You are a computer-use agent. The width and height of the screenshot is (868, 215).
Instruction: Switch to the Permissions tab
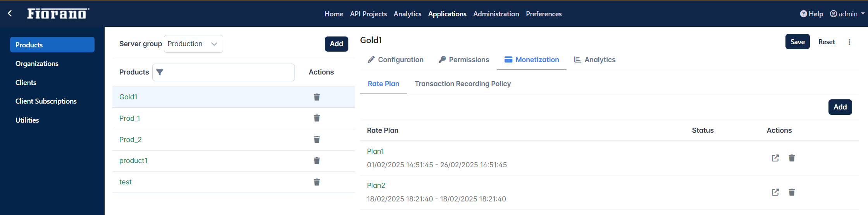[x=464, y=60]
